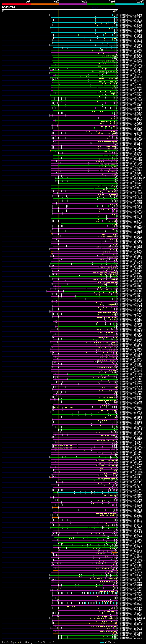Select label UniRef100_Q2PET4
The image size is (146, 644).
coord(131,42)
